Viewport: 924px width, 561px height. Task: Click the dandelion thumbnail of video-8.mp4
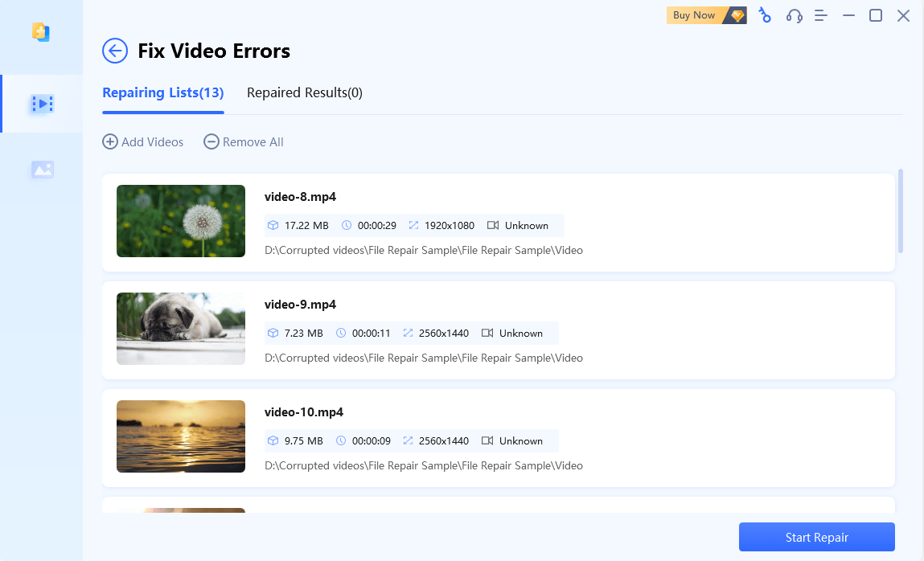click(181, 221)
